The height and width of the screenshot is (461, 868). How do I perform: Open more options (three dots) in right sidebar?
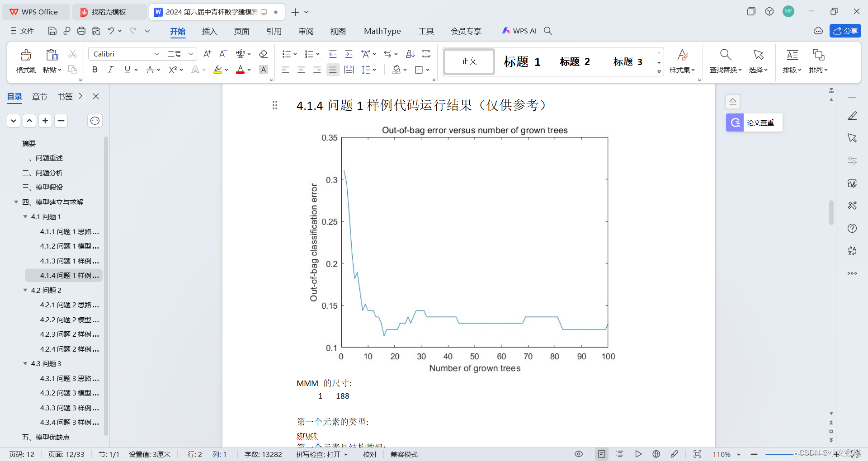click(852, 273)
